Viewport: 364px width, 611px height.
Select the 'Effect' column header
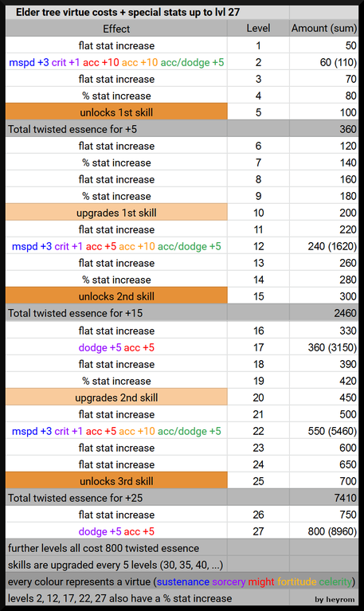pos(116,29)
